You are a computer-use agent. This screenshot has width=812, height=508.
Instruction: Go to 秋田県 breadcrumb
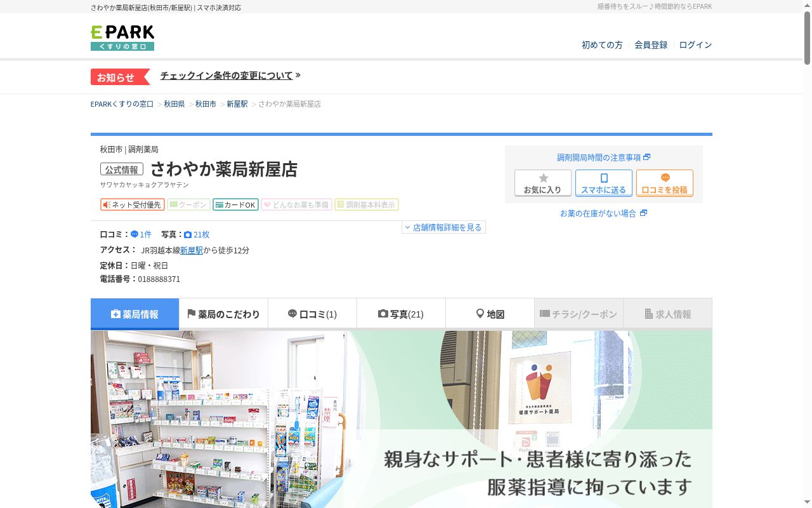click(174, 104)
